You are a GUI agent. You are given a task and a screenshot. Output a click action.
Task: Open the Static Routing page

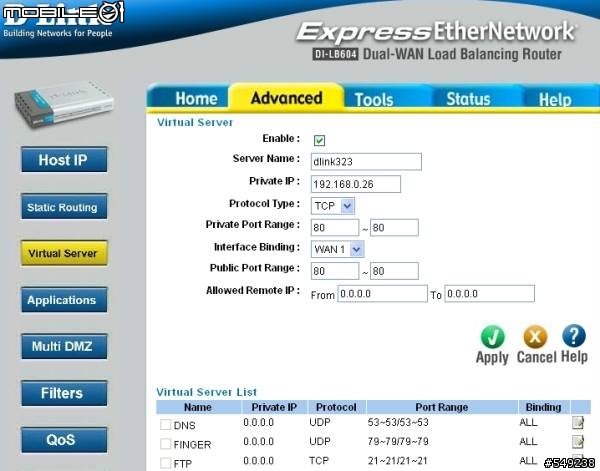tap(64, 207)
